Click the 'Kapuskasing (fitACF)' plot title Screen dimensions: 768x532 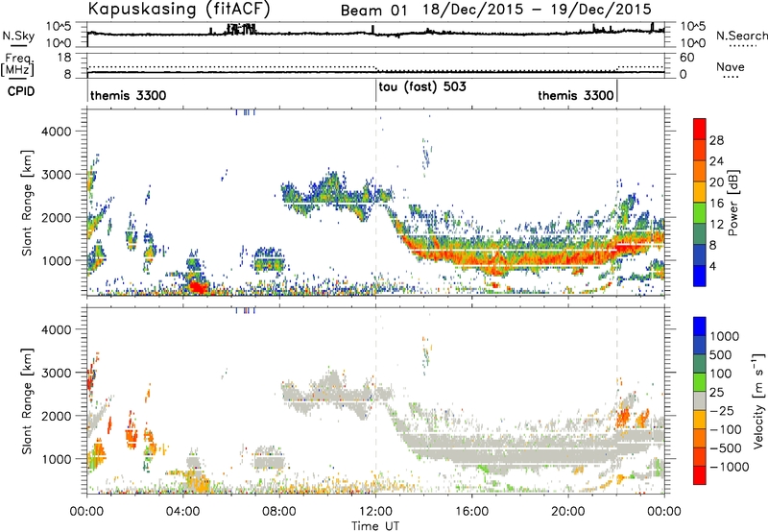pos(180,9)
